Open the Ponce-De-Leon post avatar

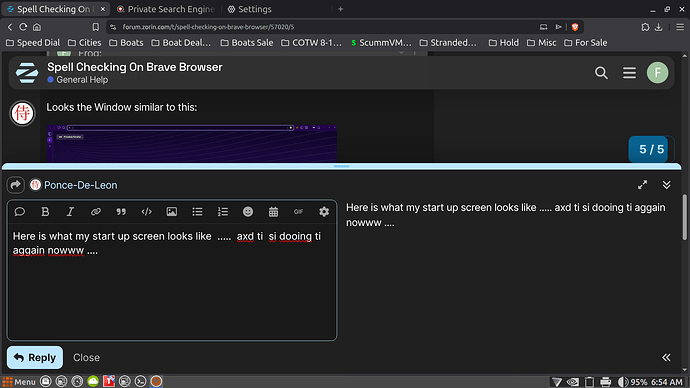(x=22, y=113)
